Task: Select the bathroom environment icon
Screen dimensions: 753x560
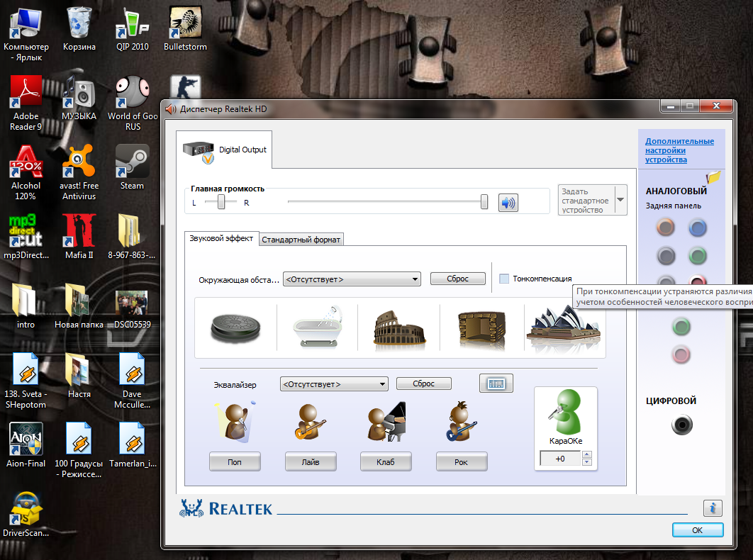Action: pos(317,327)
